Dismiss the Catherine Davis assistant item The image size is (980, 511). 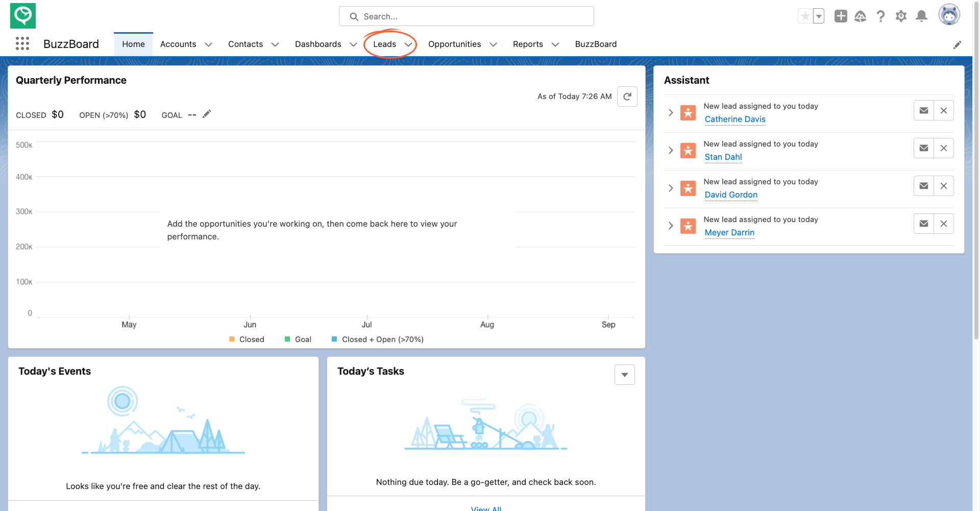pyautogui.click(x=944, y=110)
